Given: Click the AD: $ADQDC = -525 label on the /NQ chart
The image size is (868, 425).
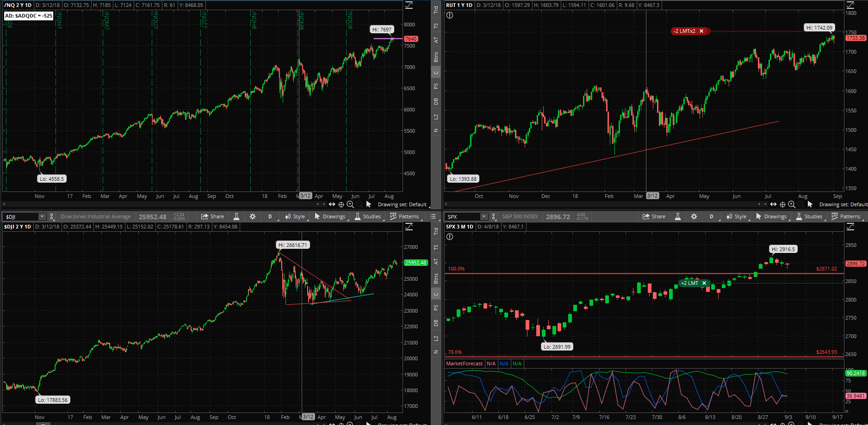Looking at the screenshot, I should coord(29,16).
